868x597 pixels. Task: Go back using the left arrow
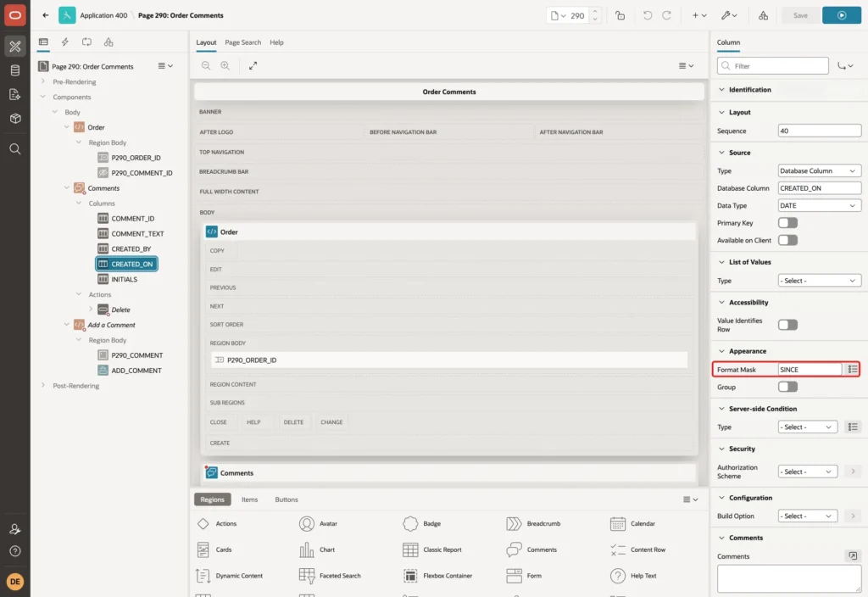(x=46, y=15)
